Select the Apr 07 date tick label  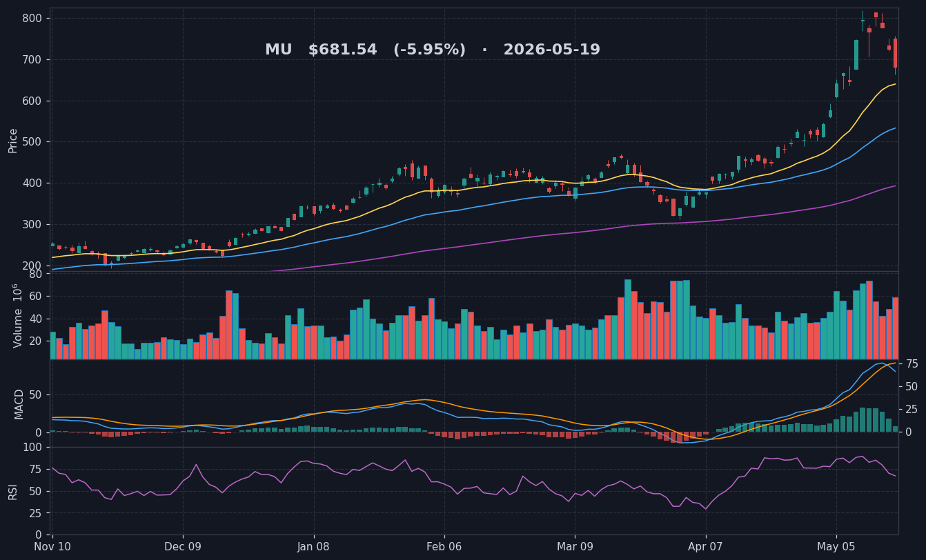[706, 546]
